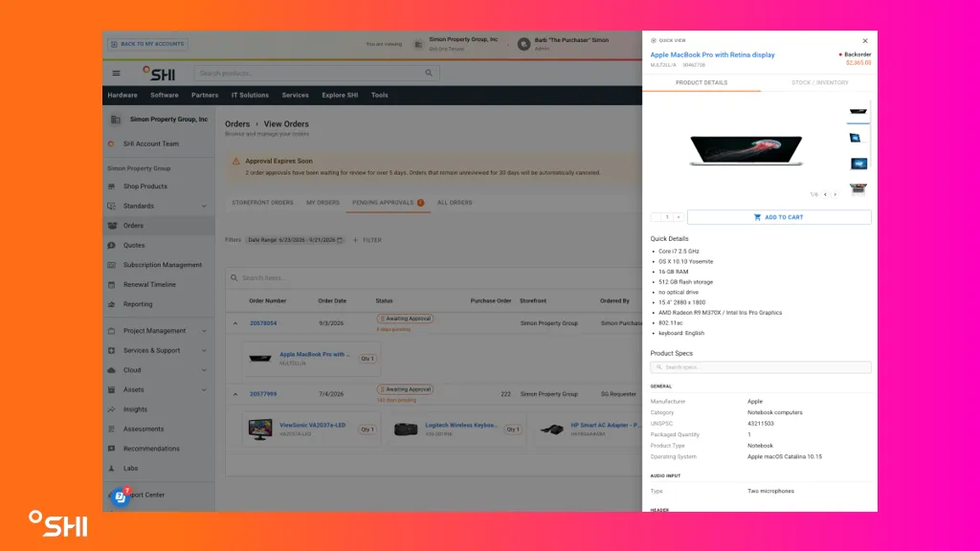Viewport: 980px width, 551px height.
Task: Click the Renewal Timeline sidebar icon
Action: tap(112, 284)
